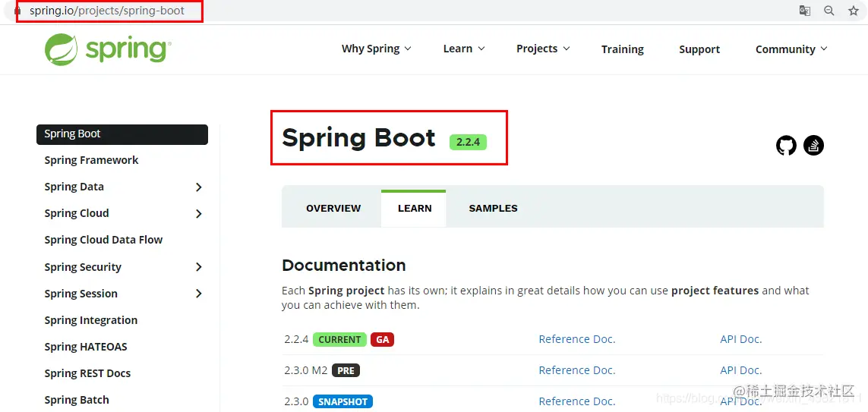Open the Why Spring dropdown menu
The width and height of the screenshot is (868, 412).
(377, 49)
